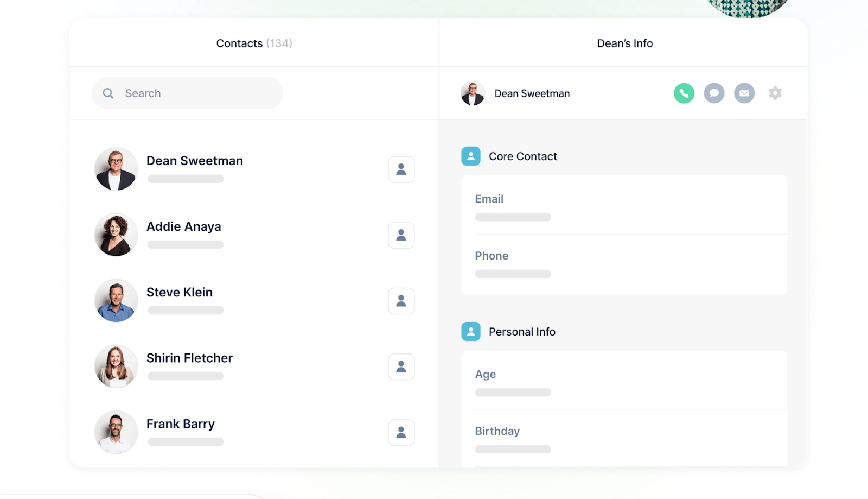
Task: Click Shirin Fletcher's profile picture
Action: point(116,367)
